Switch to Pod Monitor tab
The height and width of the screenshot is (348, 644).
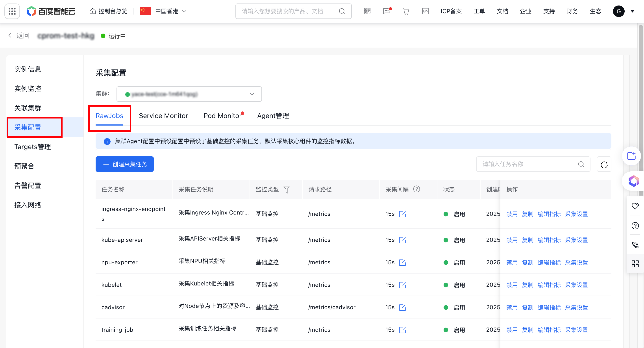[222, 116]
